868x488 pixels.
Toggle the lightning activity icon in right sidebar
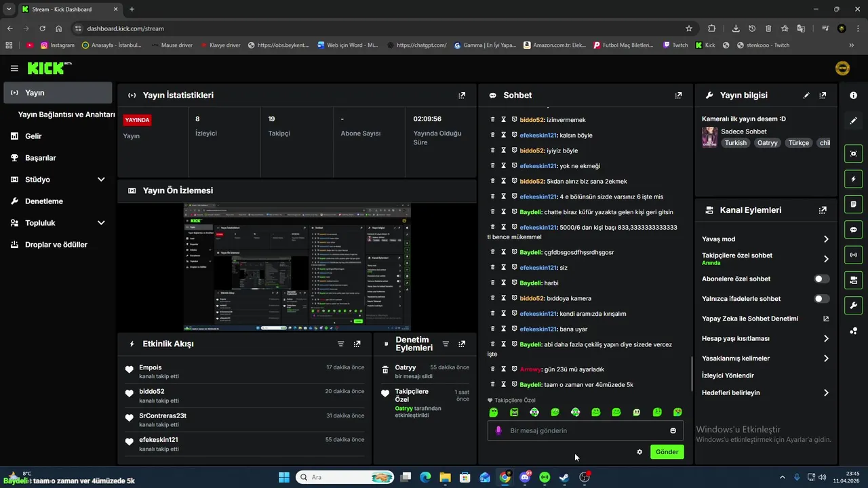pyautogui.click(x=854, y=179)
